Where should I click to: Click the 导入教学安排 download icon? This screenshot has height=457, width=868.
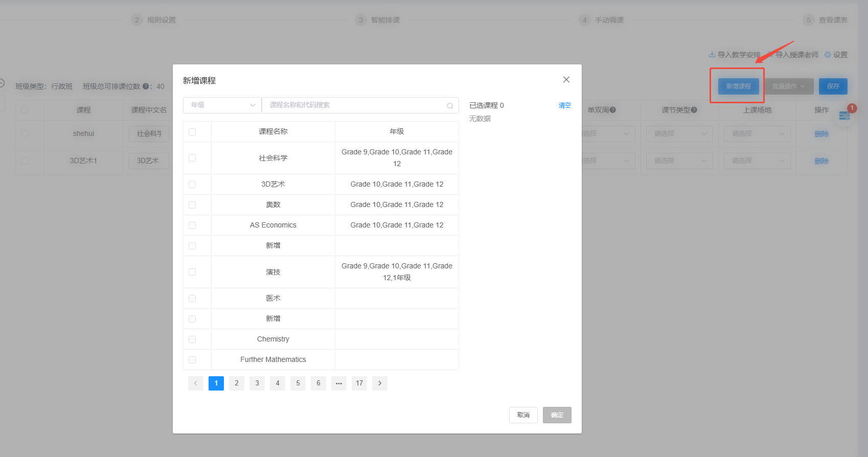coord(712,55)
